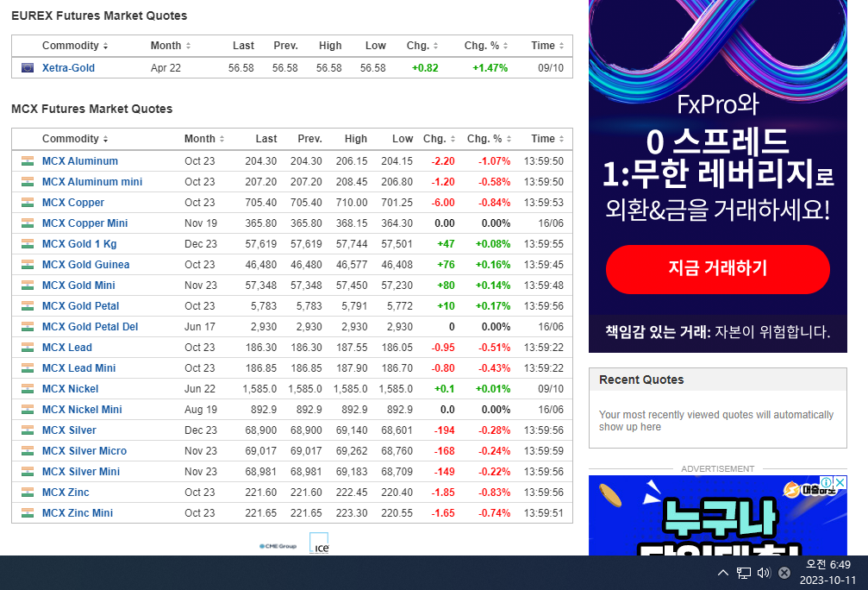
Task: Click the circled X notification tray icon
Action: pos(784,573)
